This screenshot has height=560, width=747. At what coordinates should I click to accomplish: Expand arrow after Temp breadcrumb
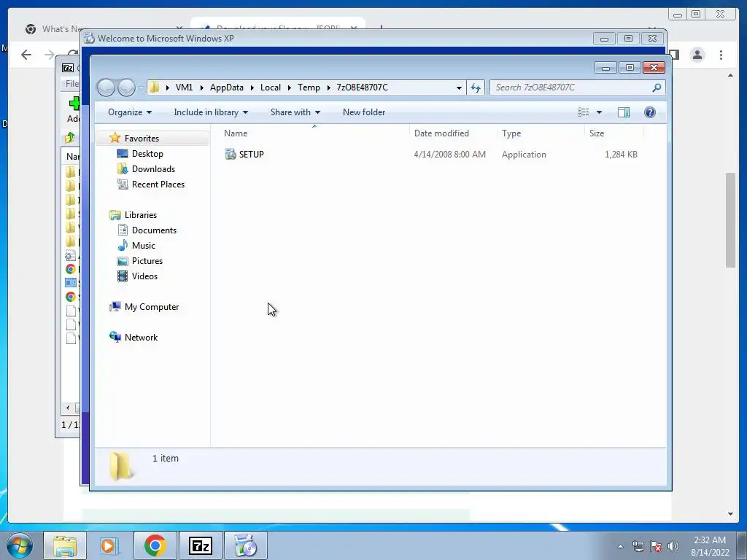(x=329, y=87)
